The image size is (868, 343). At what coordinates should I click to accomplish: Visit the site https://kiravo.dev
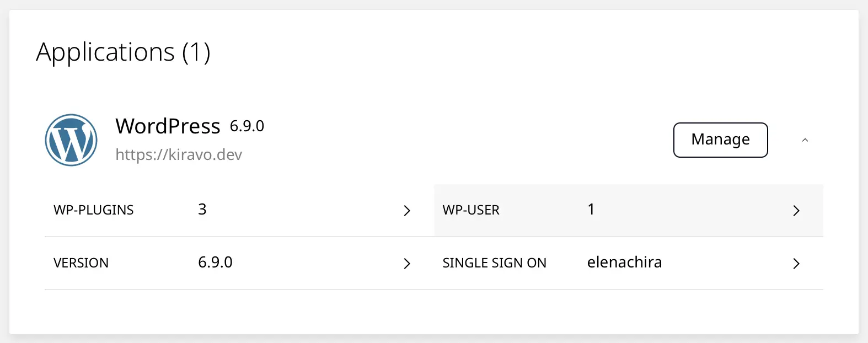[179, 154]
